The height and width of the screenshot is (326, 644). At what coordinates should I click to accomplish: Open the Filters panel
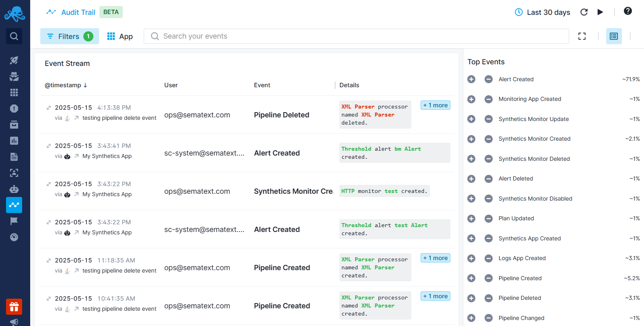click(69, 36)
